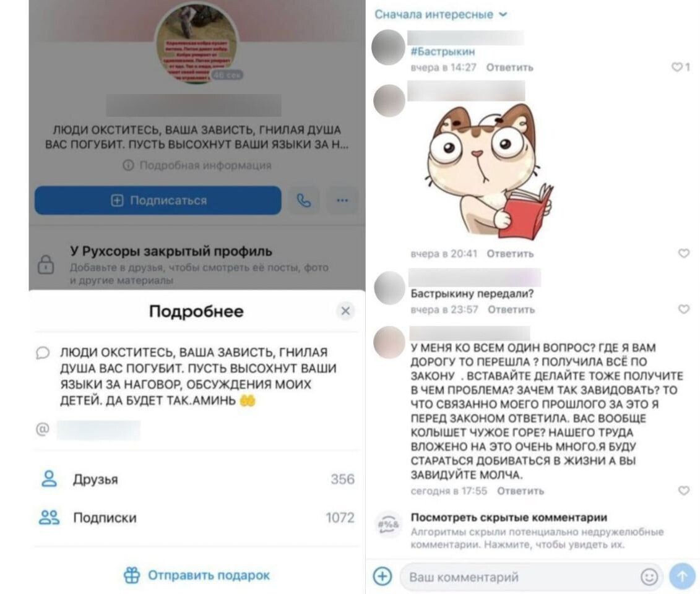Image resolution: width=700 pixels, height=594 pixels.
Task: Reply to comment from вчера в 14:27
Action: [509, 67]
